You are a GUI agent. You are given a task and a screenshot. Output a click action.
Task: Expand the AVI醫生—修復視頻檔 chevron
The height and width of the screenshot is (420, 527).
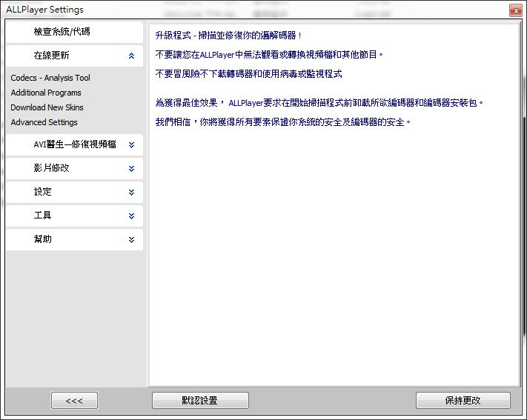coord(131,145)
